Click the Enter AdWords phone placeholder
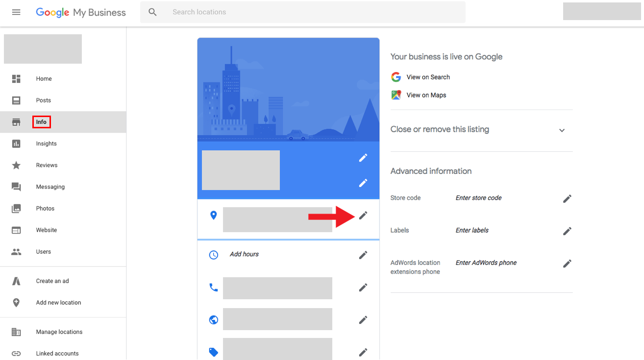The height and width of the screenshot is (360, 644). [486, 263]
